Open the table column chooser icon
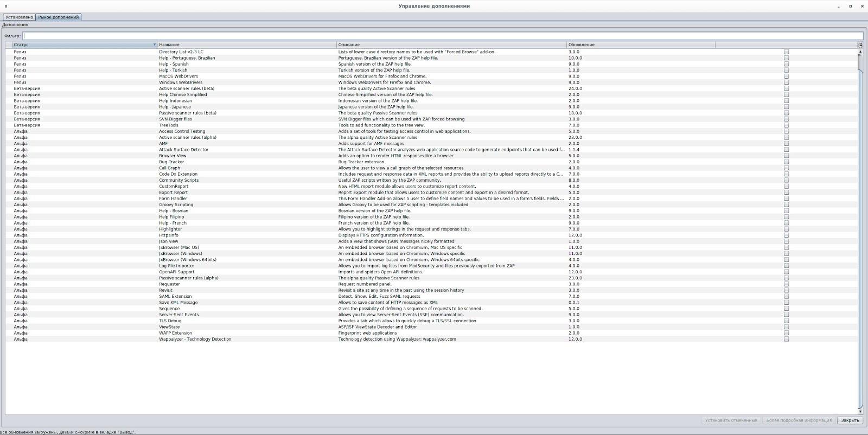 coord(860,44)
